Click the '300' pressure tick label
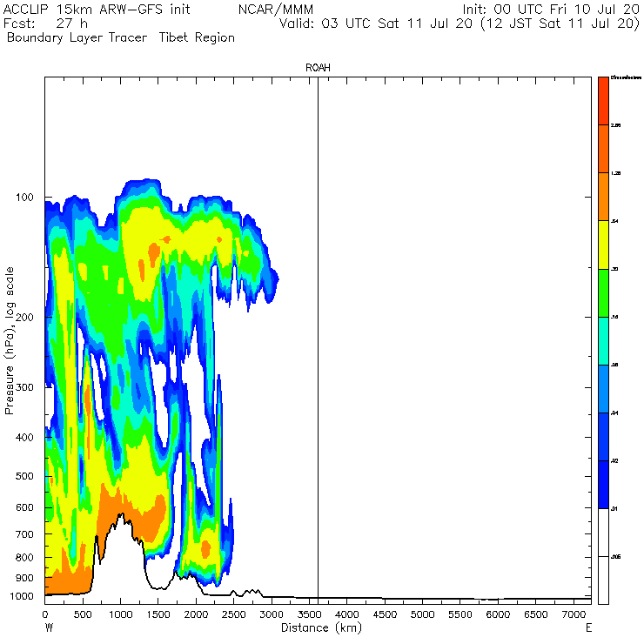This screenshot has height=644, width=644. pyautogui.click(x=24, y=387)
